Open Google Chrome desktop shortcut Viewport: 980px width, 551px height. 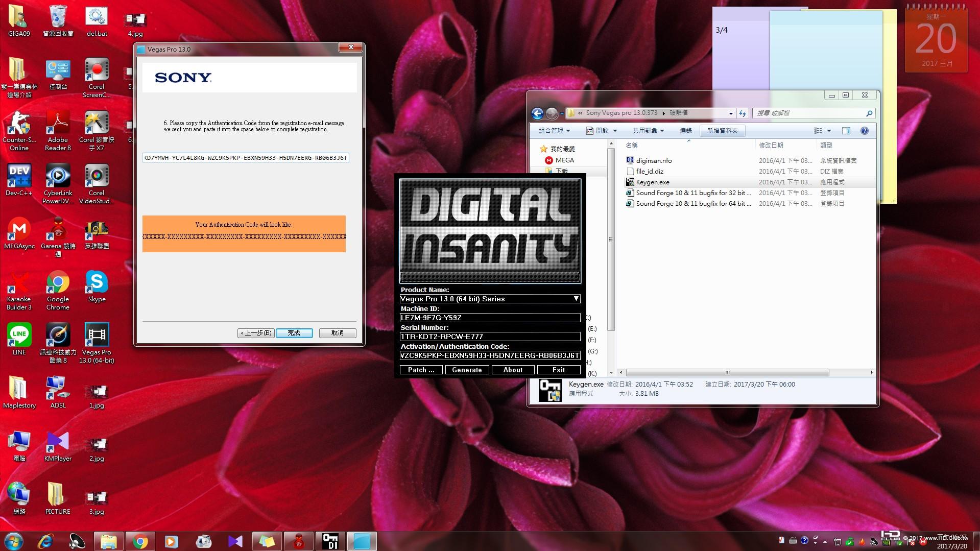pyautogui.click(x=58, y=290)
